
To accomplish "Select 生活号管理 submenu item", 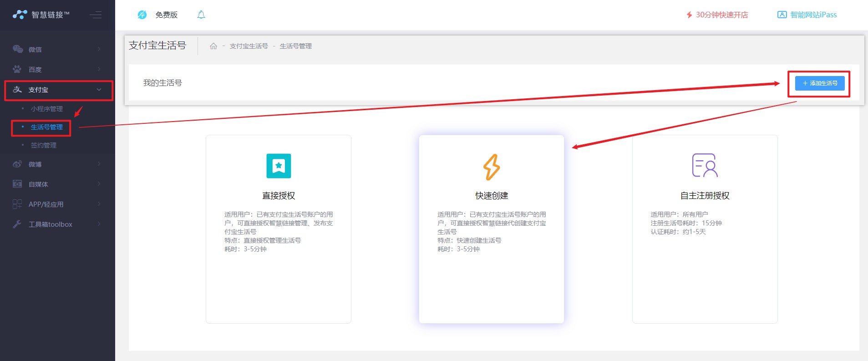I will [x=47, y=127].
